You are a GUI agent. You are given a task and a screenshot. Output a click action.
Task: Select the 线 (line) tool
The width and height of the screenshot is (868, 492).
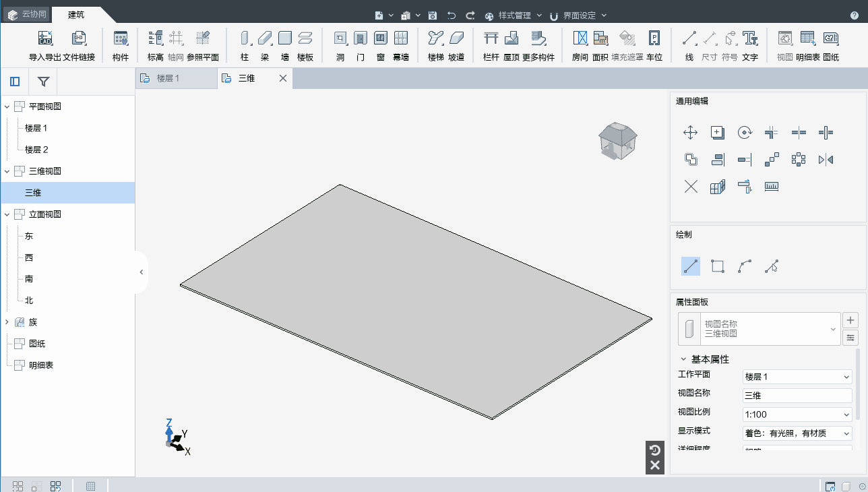tap(689, 45)
